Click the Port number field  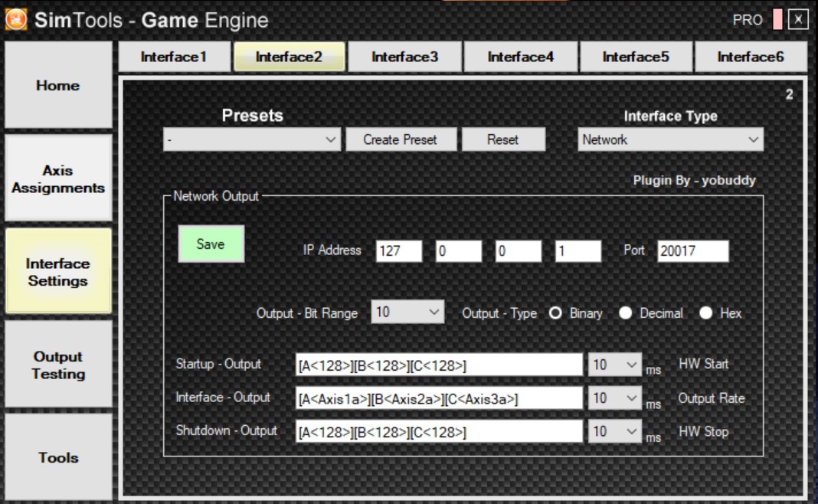692,251
